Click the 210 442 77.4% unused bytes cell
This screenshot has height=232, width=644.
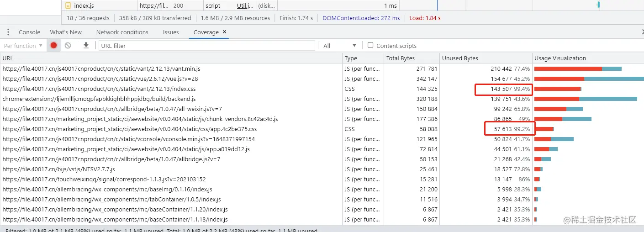(x=486, y=69)
